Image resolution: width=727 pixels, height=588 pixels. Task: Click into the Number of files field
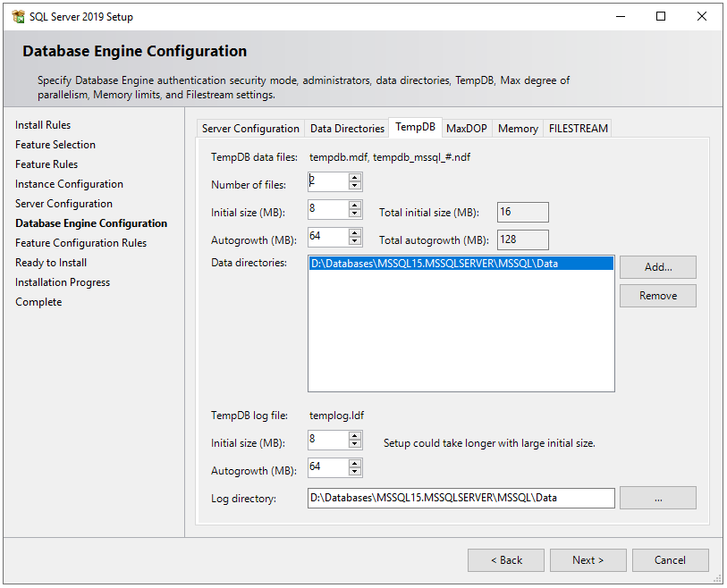328,181
